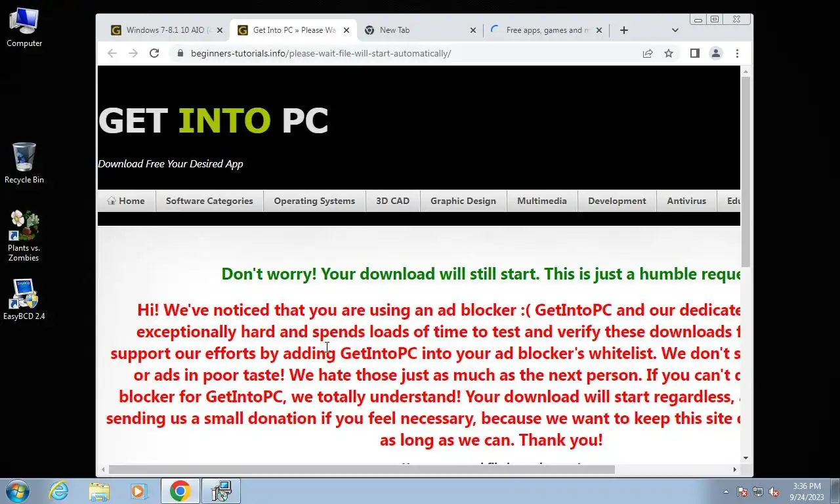Viewport: 840px width, 504px height.
Task: Open the Windows Start menu
Action: click(x=16, y=491)
